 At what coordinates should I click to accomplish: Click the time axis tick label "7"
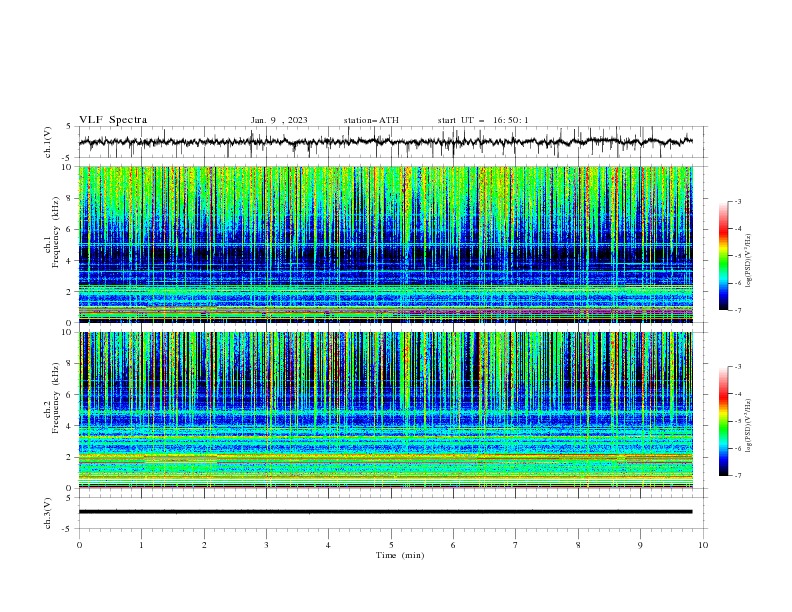tap(516, 545)
